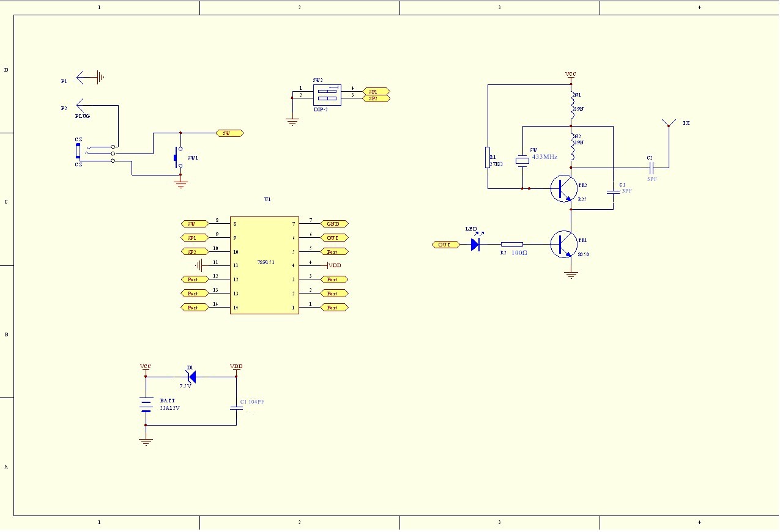The height and width of the screenshot is (532, 780).
Task: Select the N1 inductor below VCC
Action: (x=572, y=106)
